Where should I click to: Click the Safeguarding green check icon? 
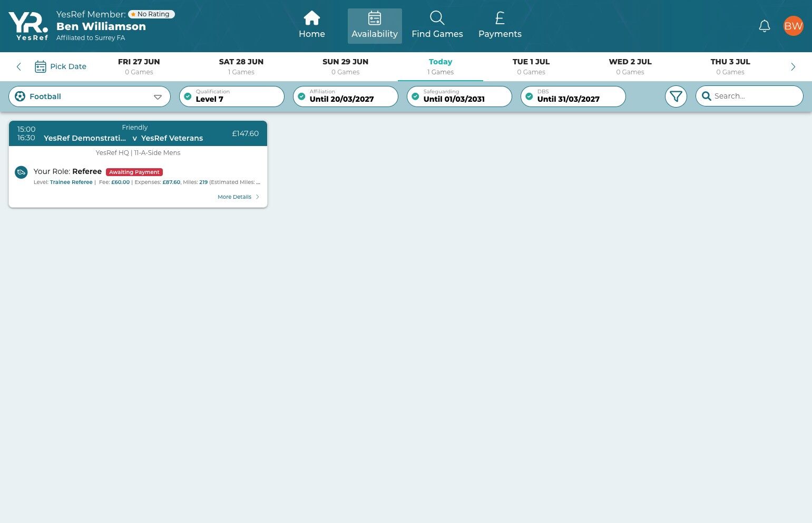[415, 96]
